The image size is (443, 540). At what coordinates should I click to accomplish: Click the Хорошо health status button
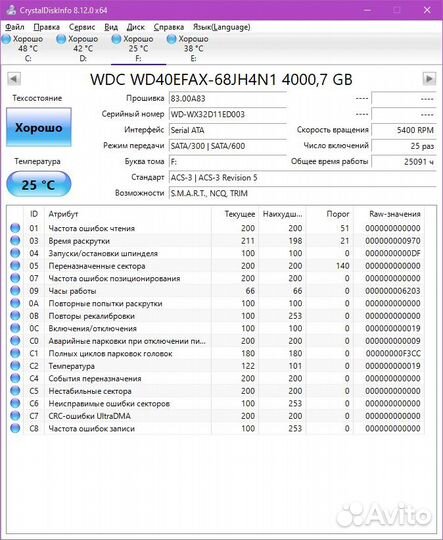tap(39, 127)
